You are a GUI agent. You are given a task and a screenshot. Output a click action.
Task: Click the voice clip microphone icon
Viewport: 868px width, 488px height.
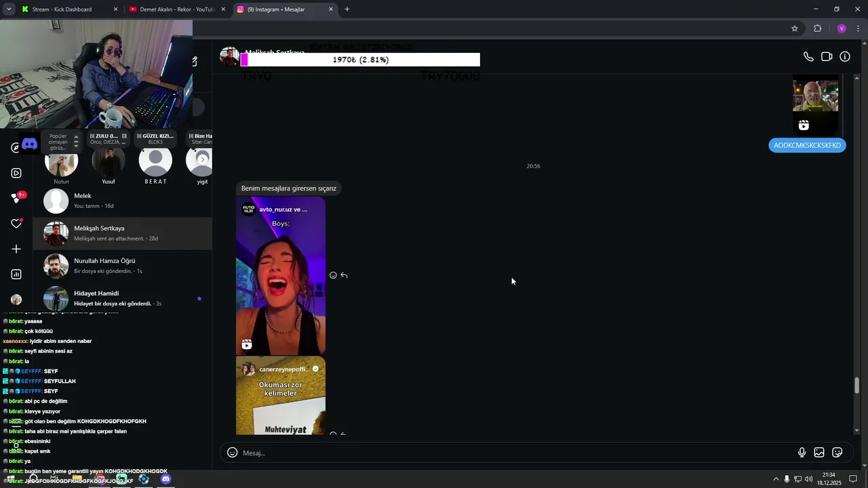point(802,453)
